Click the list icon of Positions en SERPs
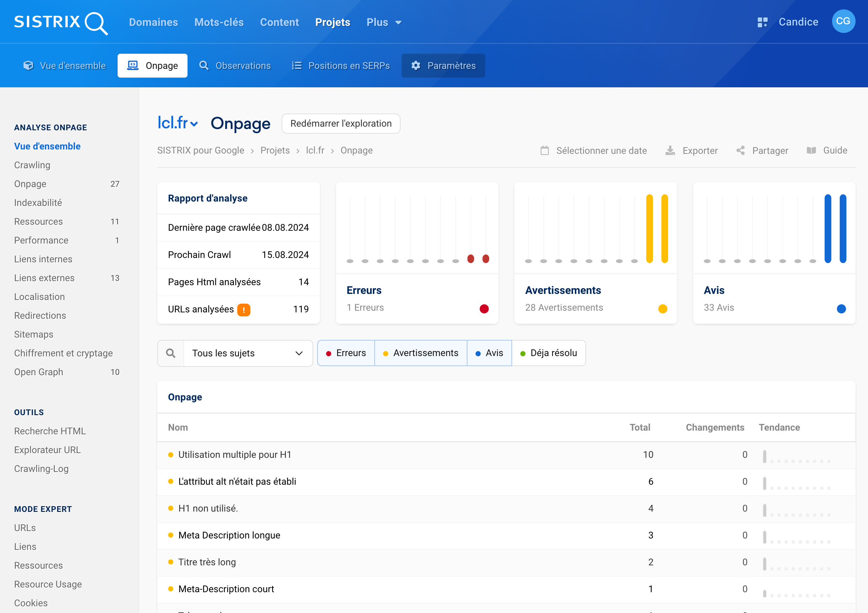868x613 pixels. coord(297,66)
